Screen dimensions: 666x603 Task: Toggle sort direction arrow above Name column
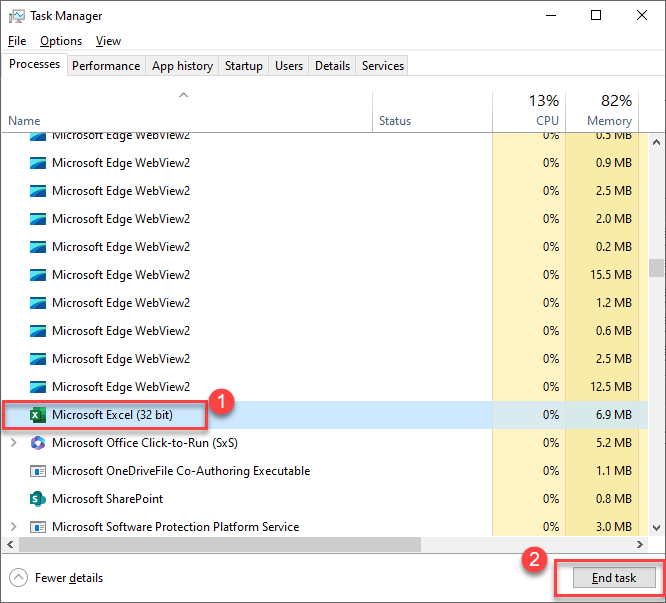coord(183,95)
